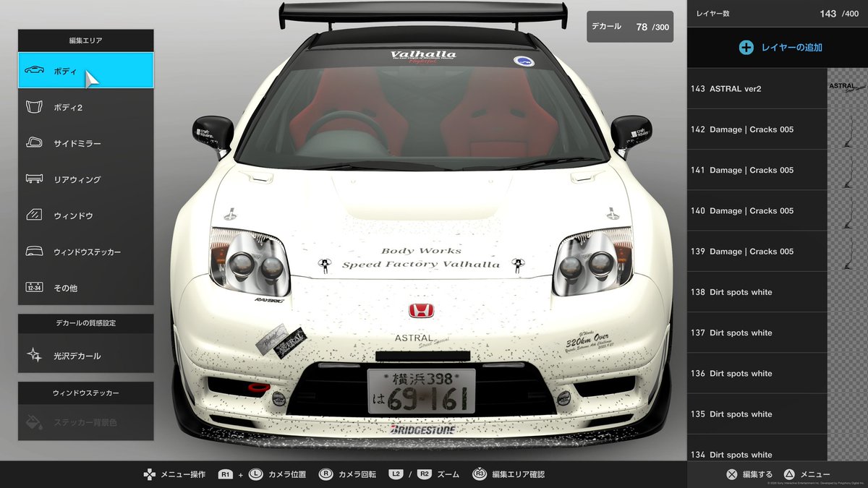Image resolution: width=868 pixels, height=488 pixels.
Task: Select layer 134 Dirt spots white
Action: point(757,448)
